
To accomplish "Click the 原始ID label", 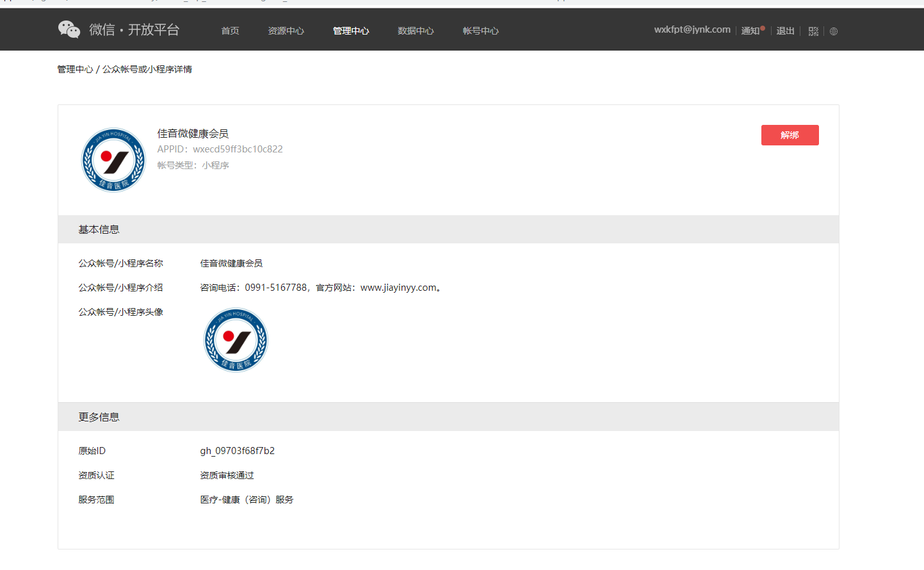I will click(92, 451).
